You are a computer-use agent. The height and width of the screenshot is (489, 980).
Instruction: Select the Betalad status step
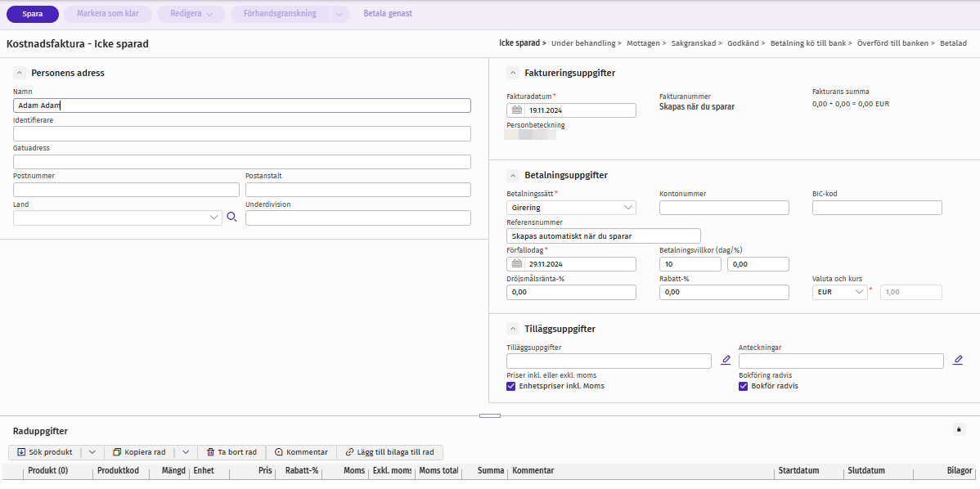(x=954, y=43)
